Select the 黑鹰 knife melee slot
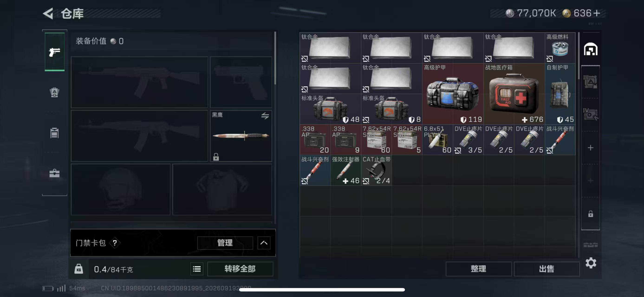 241,136
